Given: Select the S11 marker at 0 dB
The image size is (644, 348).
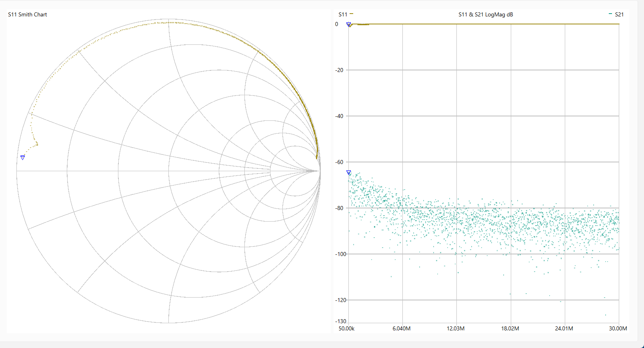Looking at the screenshot, I should pos(349,24).
